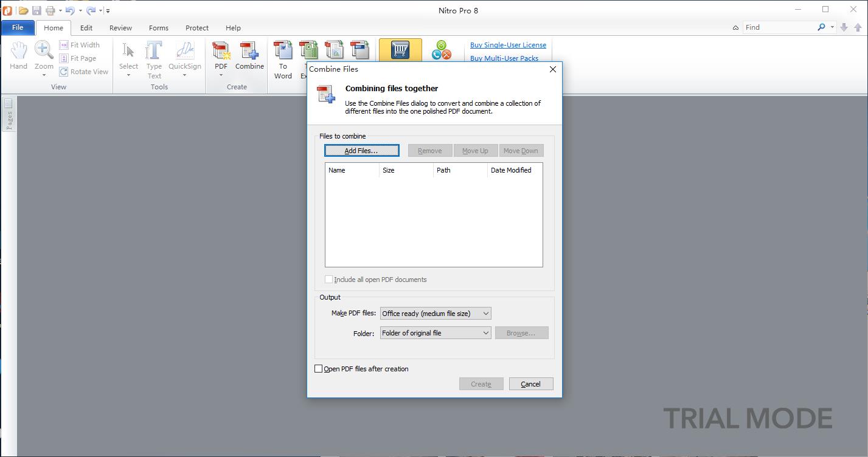Screen dimensions: 868x457
Task: Switch to the Review tab
Action: (120, 28)
